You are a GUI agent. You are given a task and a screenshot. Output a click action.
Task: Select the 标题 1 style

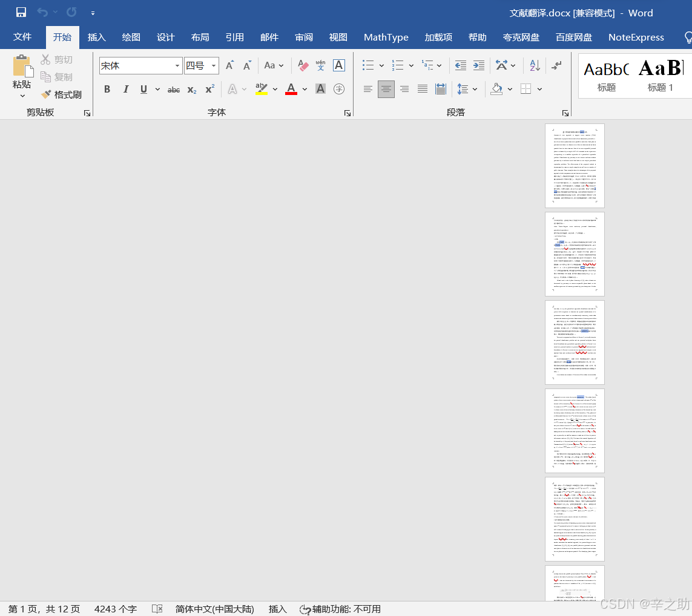[661, 76]
